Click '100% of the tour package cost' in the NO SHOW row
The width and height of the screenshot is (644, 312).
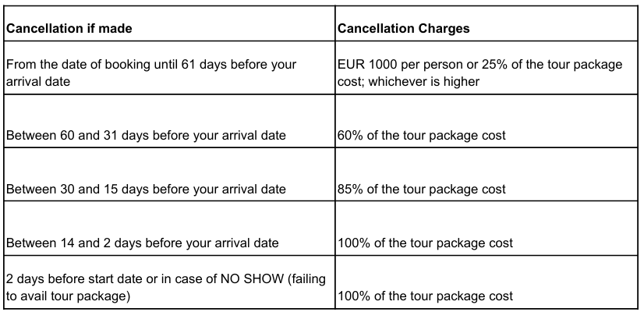point(487,282)
